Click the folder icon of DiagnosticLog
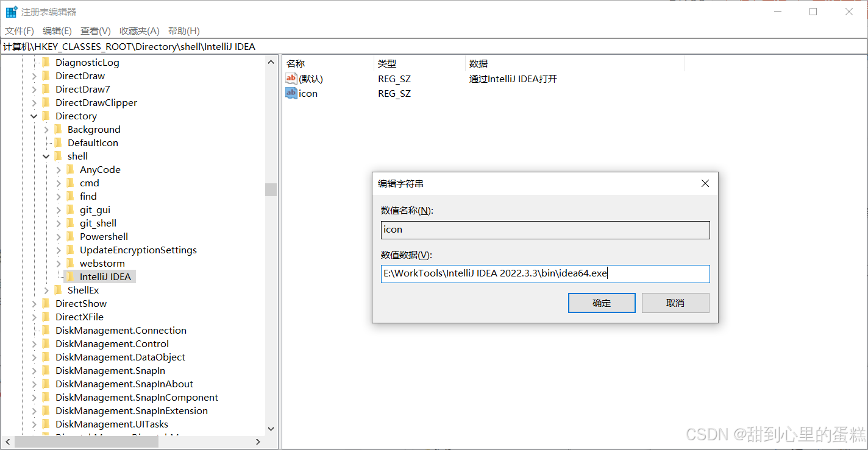This screenshot has width=868, height=450. [x=46, y=62]
